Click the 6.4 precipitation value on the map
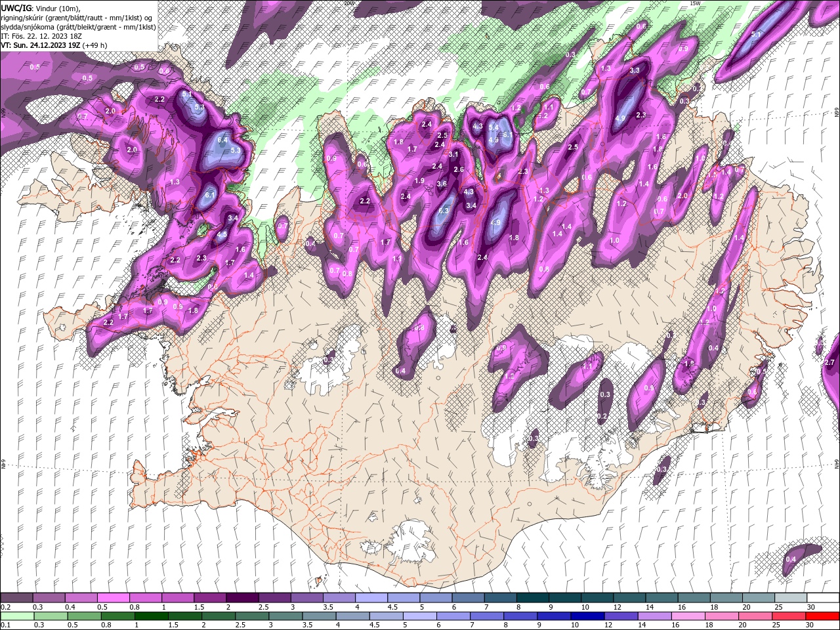Image resolution: width=840 pixels, height=630 pixels. pos(222,140)
